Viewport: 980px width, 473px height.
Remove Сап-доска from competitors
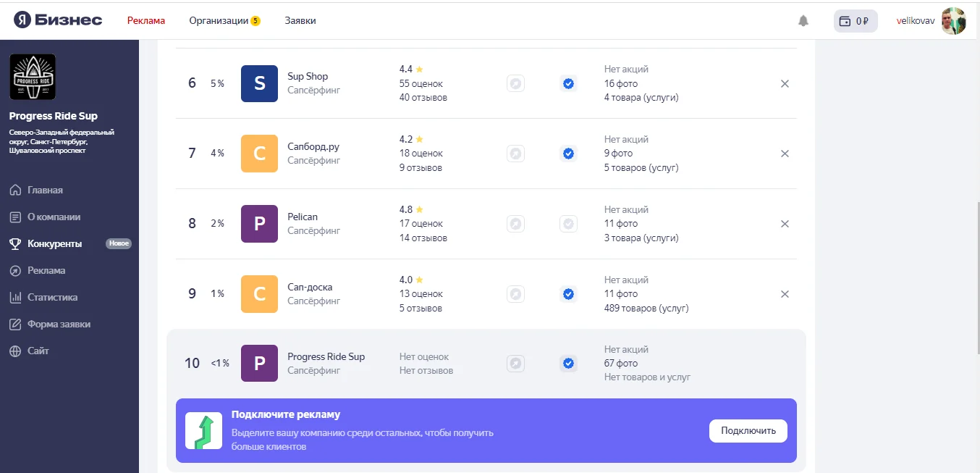785,294
